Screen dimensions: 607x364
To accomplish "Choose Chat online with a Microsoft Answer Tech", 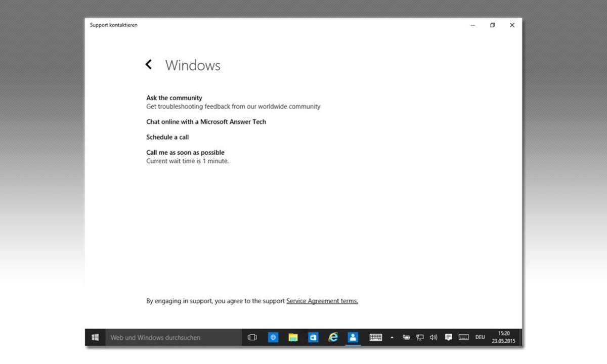I will click(206, 122).
